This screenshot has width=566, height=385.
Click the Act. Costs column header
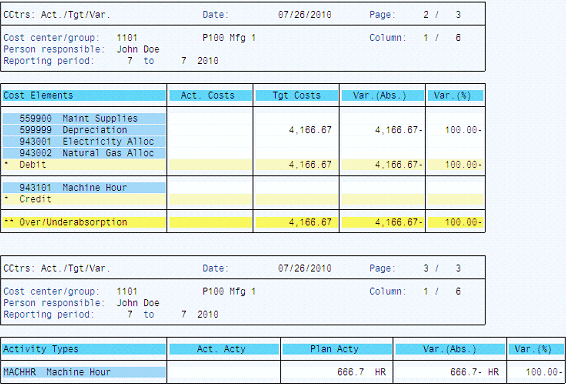click(210, 96)
